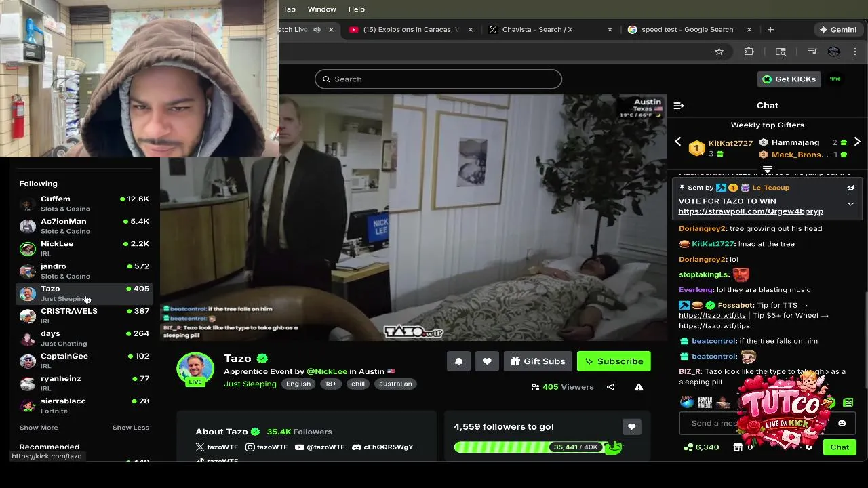Viewport: 868px width, 488px height.
Task: Enable notifications with the bell button
Action: tap(458, 361)
